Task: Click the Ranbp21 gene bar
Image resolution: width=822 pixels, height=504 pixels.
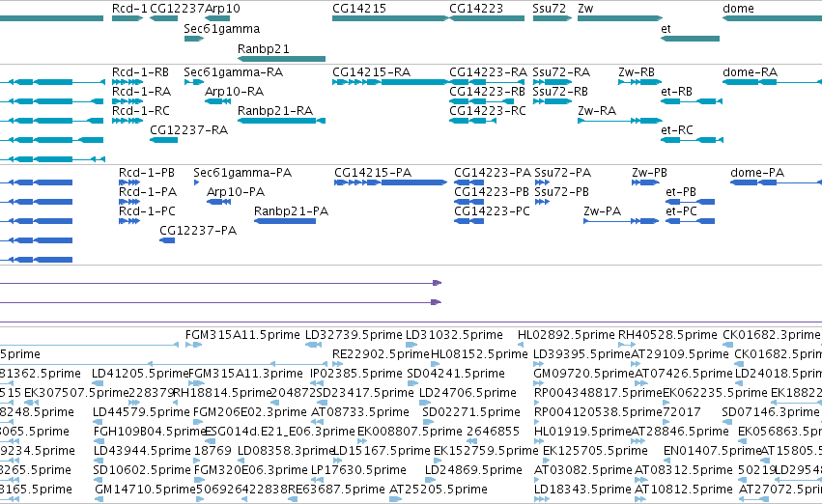Action: (281, 59)
